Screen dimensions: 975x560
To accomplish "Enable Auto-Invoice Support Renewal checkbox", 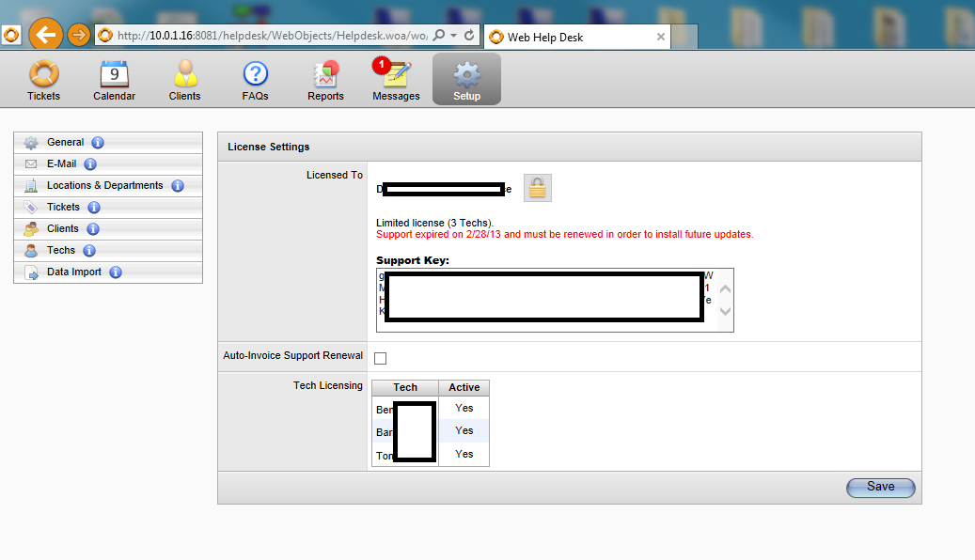I will [381, 359].
